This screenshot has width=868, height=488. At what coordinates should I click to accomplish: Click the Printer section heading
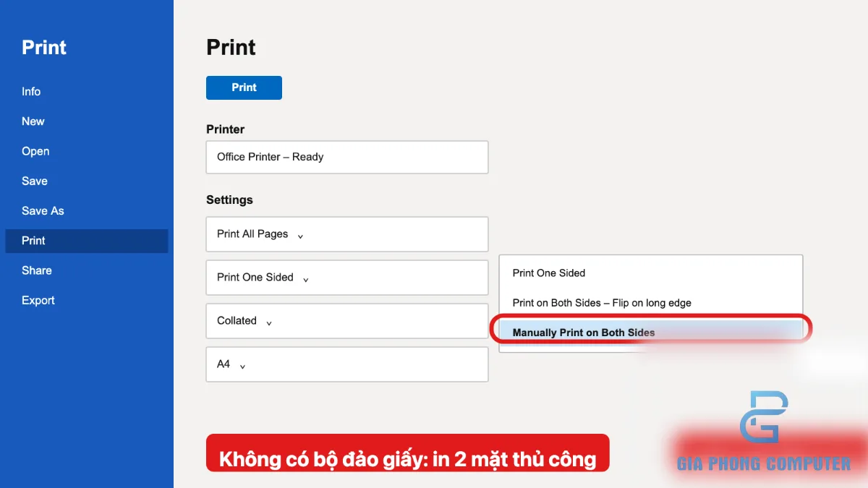click(226, 129)
